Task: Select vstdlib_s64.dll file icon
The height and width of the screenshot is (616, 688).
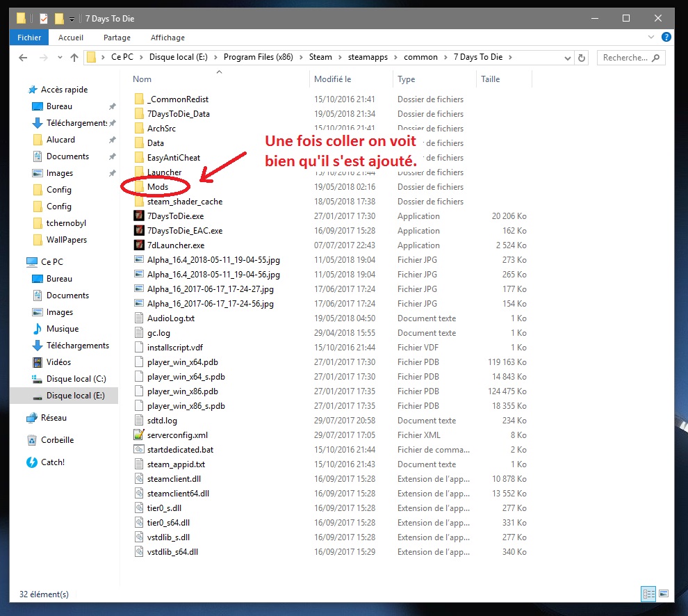Action: 139,551
